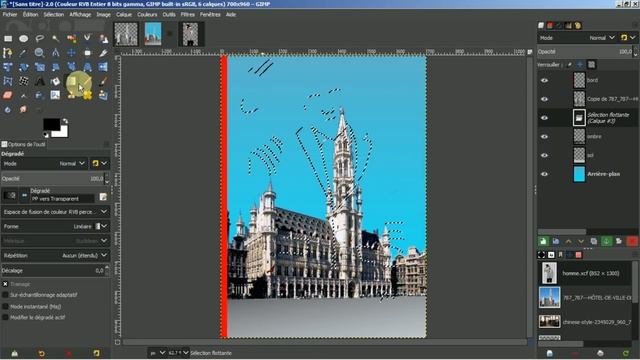Toggle lock pixels for layer
Screen dimensions: 640x360
tap(569, 64)
